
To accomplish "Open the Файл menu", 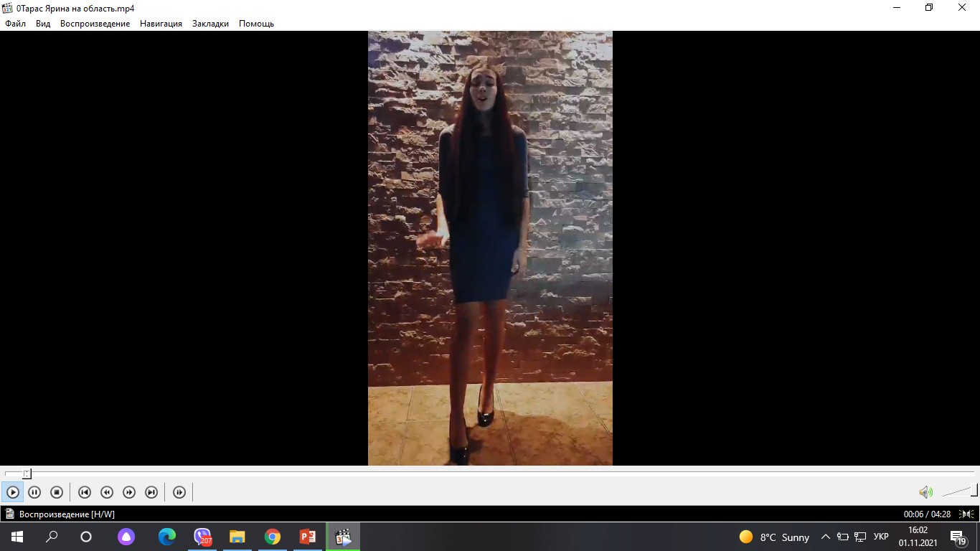I will coord(15,24).
